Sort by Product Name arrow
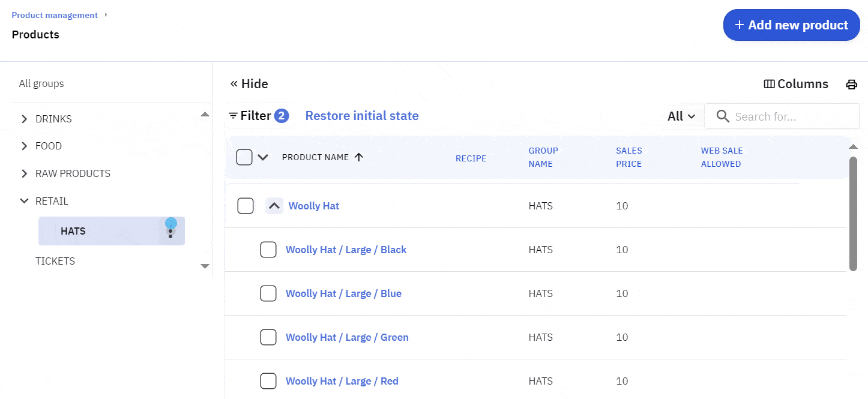 pyautogui.click(x=359, y=157)
